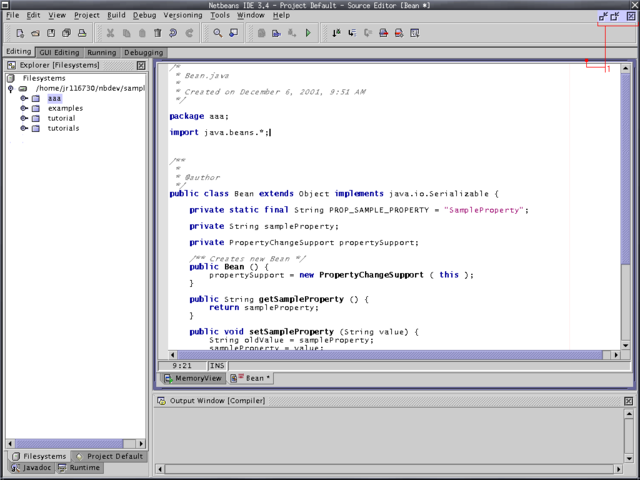This screenshot has width=640, height=480.
Task: Open the File menu
Action: coord(13,16)
